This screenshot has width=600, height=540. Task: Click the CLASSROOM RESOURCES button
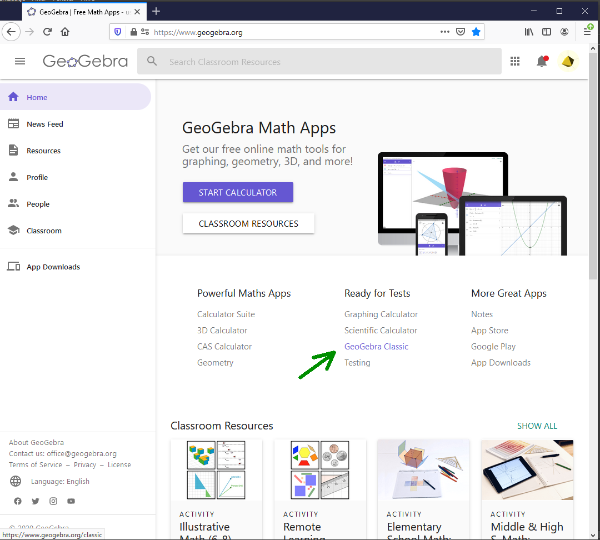248,224
